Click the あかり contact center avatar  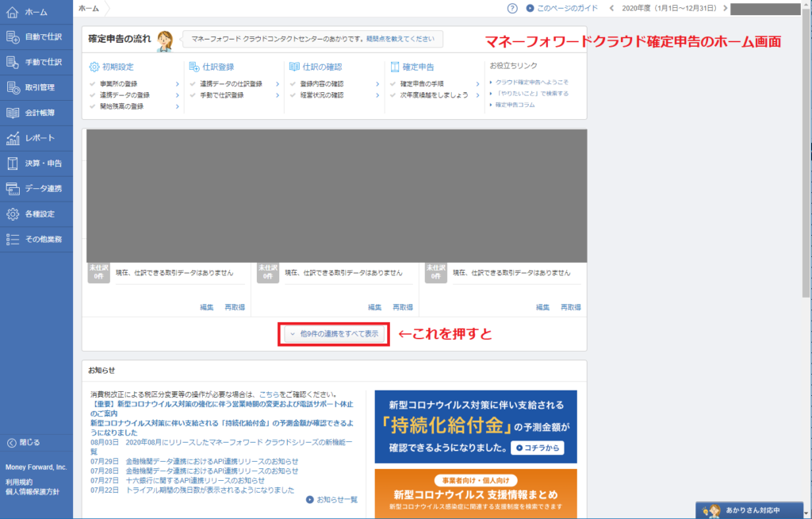pos(165,40)
